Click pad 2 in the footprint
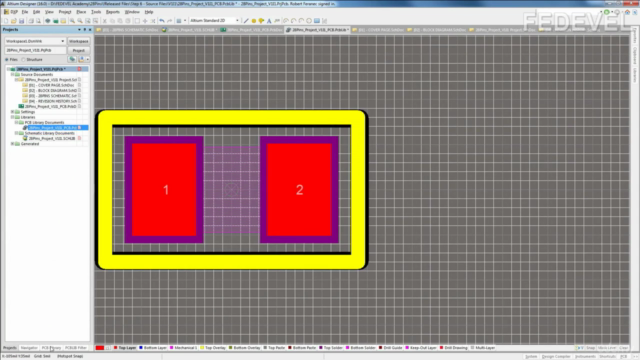 tap(299, 190)
